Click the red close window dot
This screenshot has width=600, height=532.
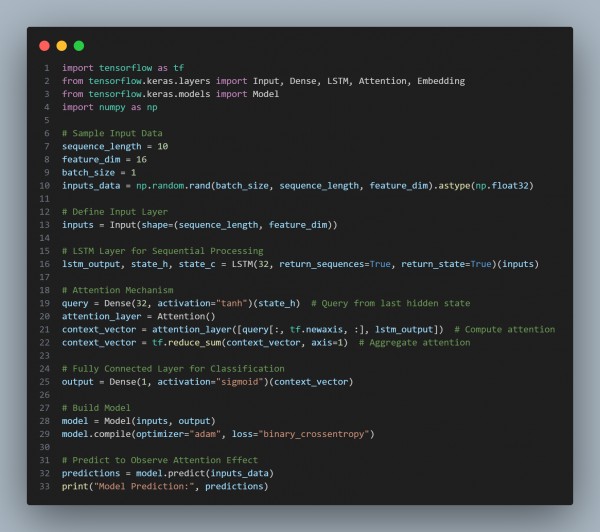[44, 46]
